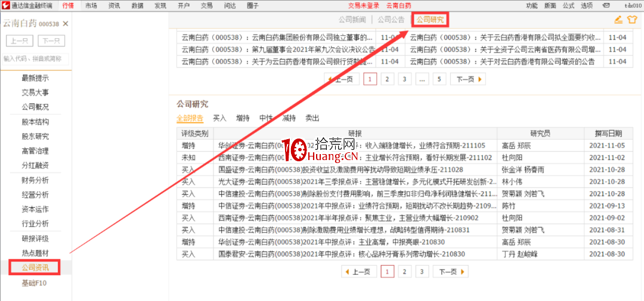Screen dimensions: 644x301
Task: Select 高管治理 in the sidebar
Action: click(x=35, y=151)
